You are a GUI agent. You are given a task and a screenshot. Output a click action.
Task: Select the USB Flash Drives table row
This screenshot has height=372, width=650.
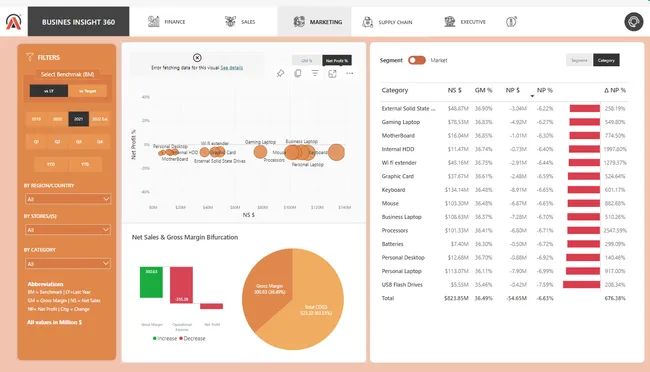click(x=504, y=284)
